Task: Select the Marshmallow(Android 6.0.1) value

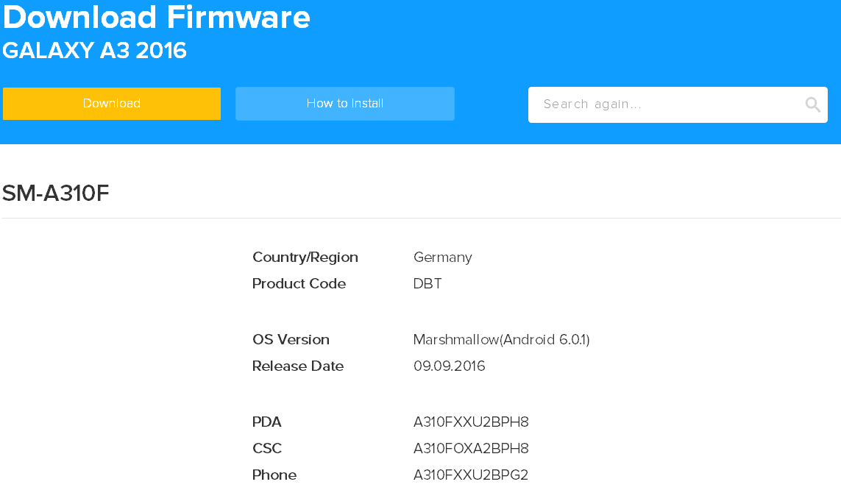Action: [502, 340]
